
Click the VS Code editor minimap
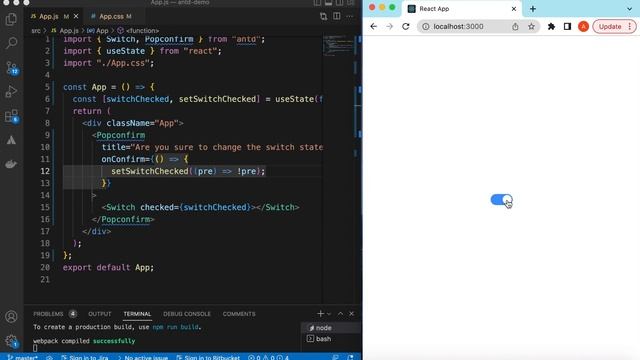point(338,46)
